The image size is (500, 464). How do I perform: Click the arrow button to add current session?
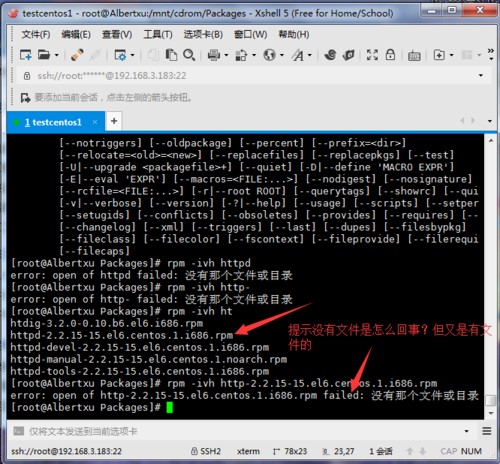coord(25,98)
